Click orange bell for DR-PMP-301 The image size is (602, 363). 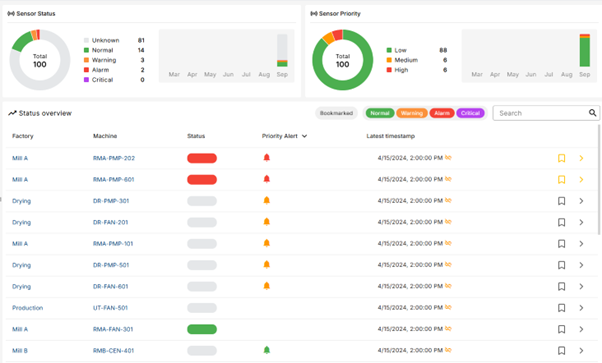point(266,200)
